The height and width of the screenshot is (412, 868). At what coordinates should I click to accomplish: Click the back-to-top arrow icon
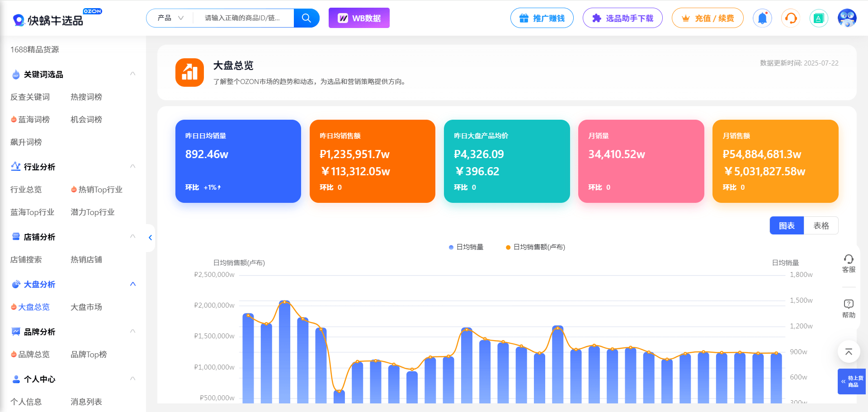pos(849,352)
